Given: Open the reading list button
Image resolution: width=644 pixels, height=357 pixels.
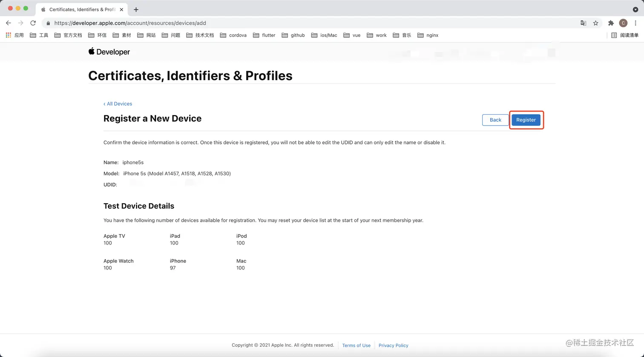Looking at the screenshot, I should point(625,35).
